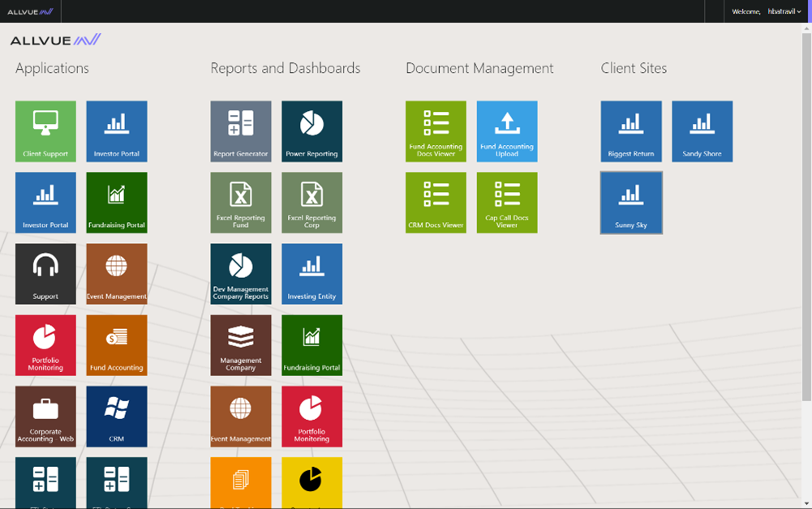Click the Document Management heading
Screen dimensions: 812x509
pos(479,68)
